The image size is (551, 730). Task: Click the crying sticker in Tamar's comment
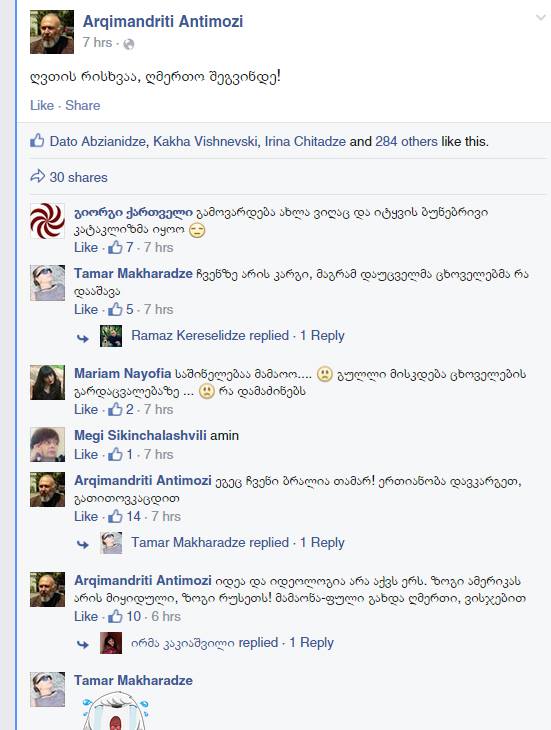115,711
